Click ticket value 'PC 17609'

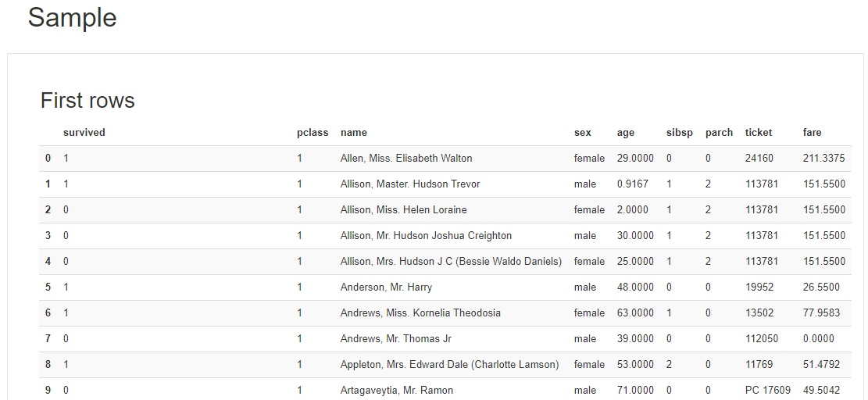(x=768, y=391)
